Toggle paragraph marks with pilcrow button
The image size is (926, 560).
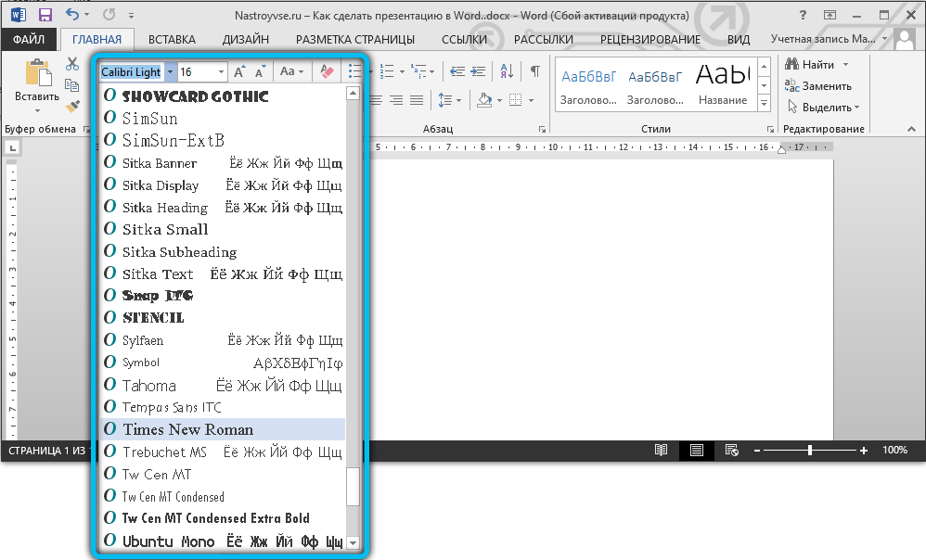pos(535,71)
